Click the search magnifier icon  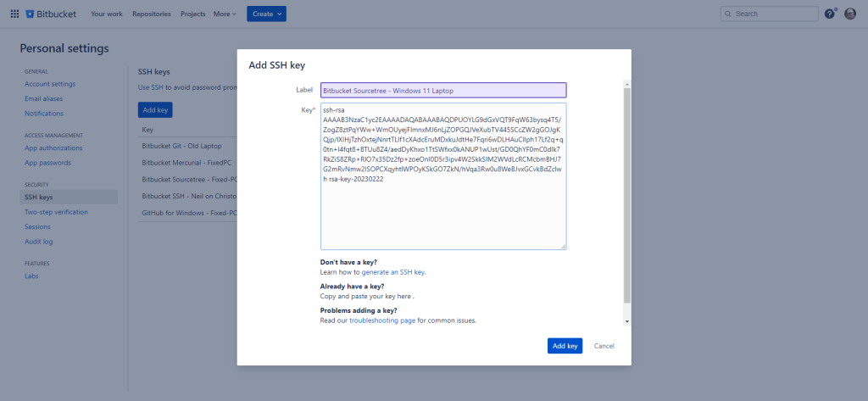(x=729, y=14)
